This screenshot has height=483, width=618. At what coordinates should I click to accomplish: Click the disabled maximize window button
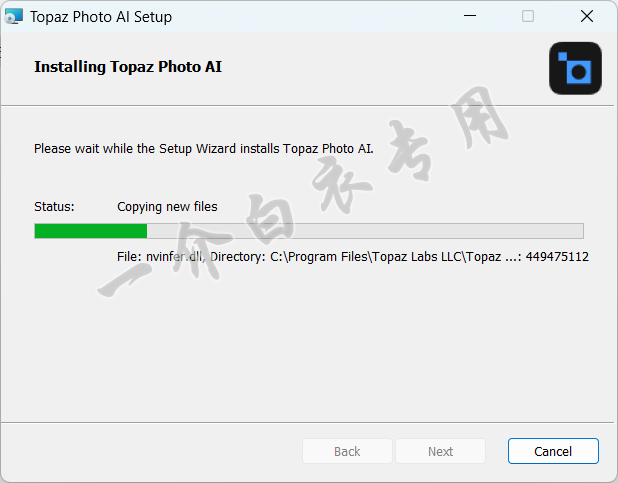point(528,16)
